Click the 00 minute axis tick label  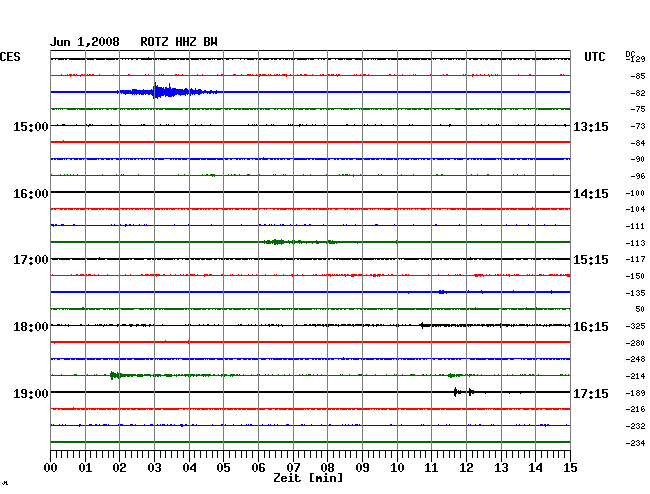pyautogui.click(x=51, y=467)
